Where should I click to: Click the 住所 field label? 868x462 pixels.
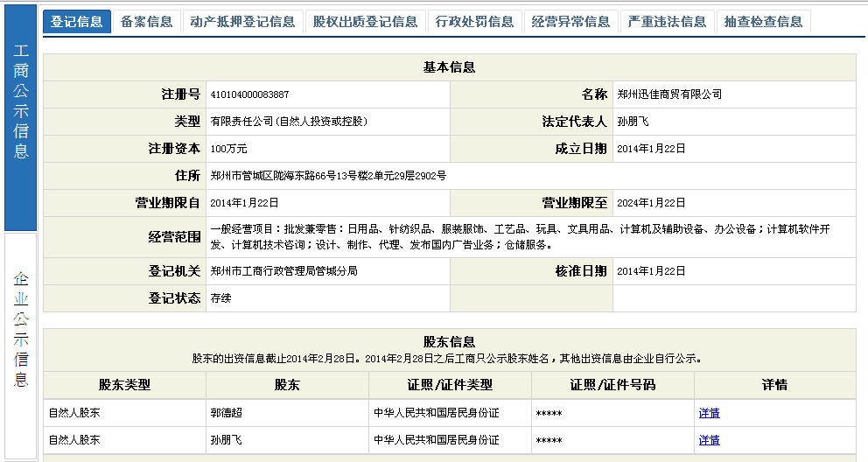point(187,176)
